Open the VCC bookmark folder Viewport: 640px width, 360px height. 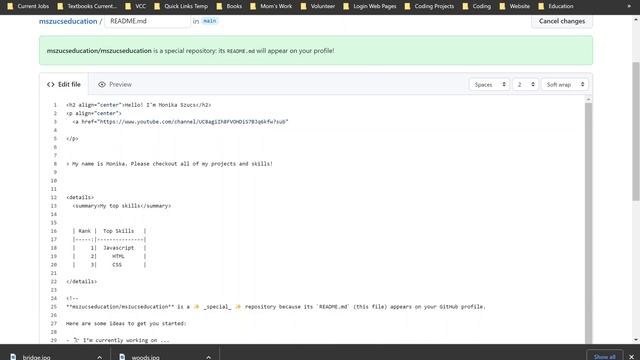pos(136,6)
